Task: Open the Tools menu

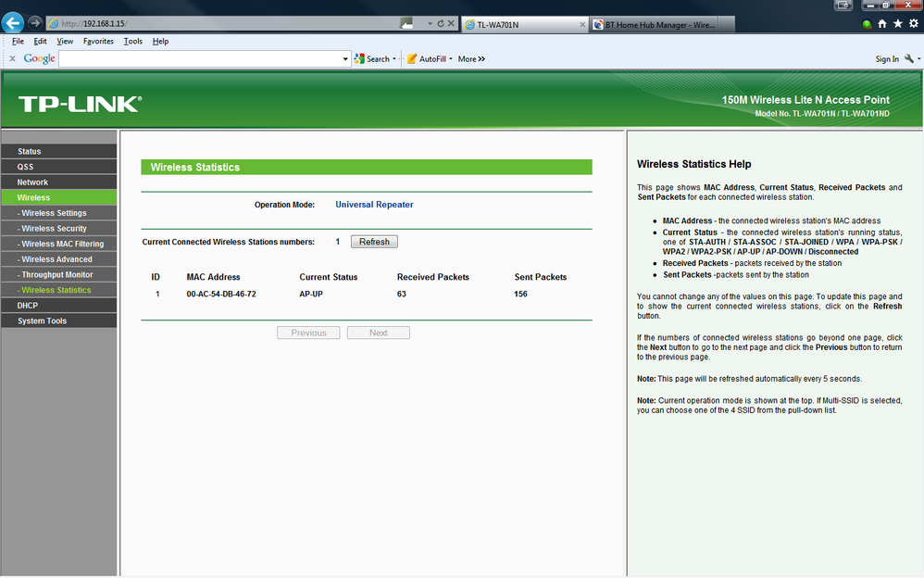Action: [x=132, y=42]
